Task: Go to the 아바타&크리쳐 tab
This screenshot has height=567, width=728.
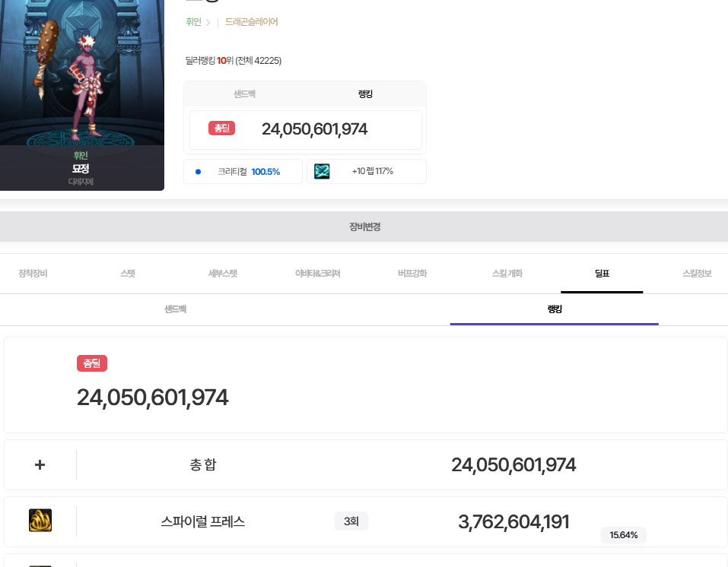Action: 317,274
